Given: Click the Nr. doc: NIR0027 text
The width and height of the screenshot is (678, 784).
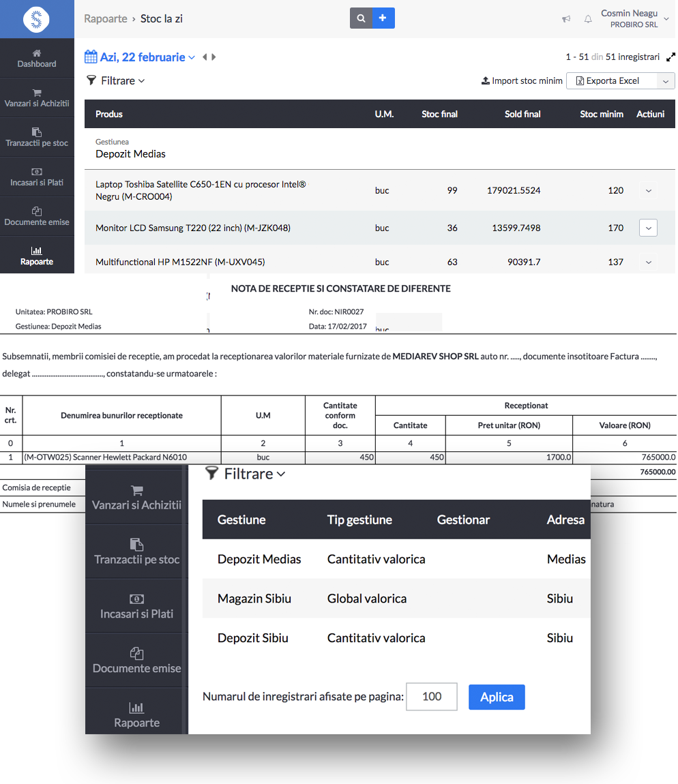Looking at the screenshot, I should (x=336, y=312).
